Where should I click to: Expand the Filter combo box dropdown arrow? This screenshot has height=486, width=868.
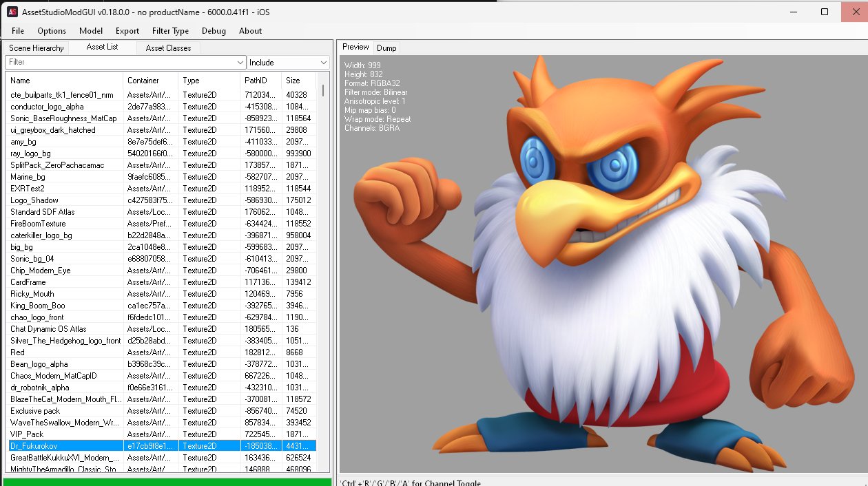tap(240, 63)
